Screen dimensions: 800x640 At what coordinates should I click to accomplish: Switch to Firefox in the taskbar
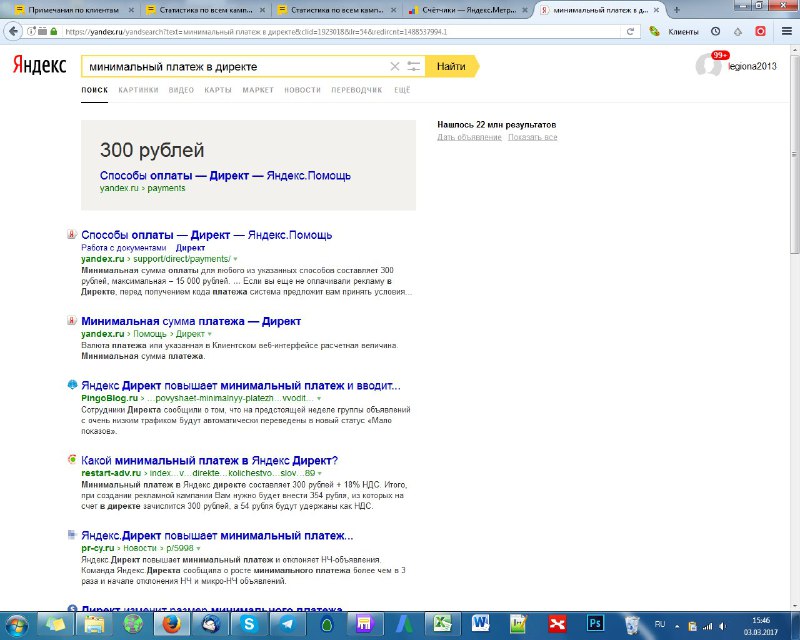tap(172, 624)
